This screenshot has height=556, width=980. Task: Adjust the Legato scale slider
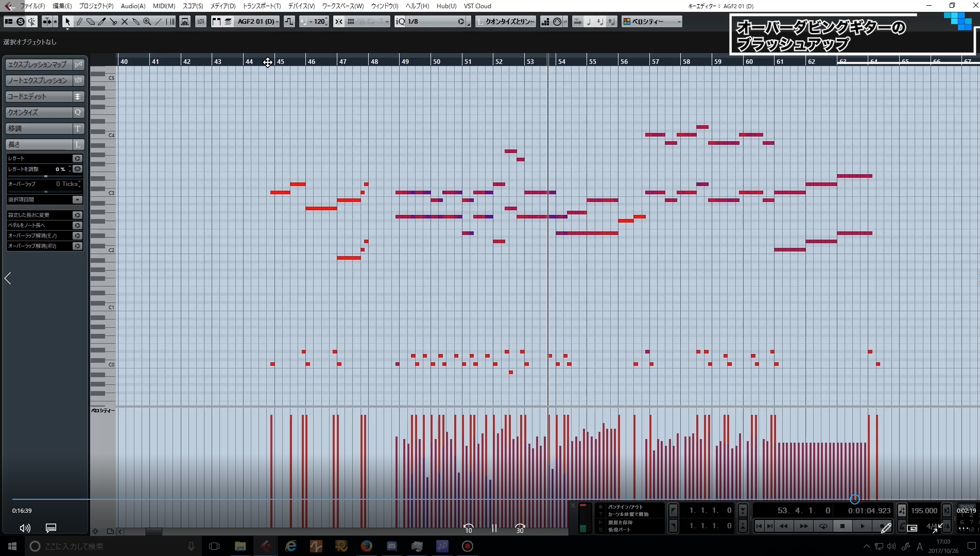46,176
